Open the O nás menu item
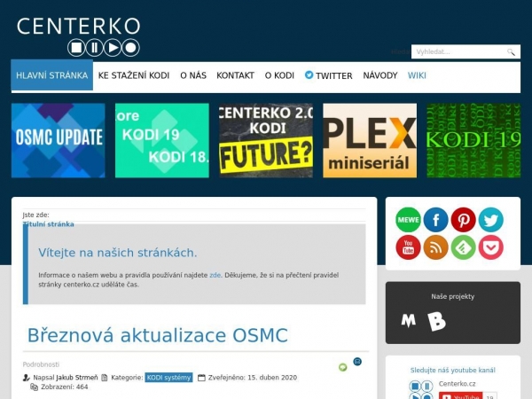The height and width of the screenshot is (399, 532). click(193, 75)
